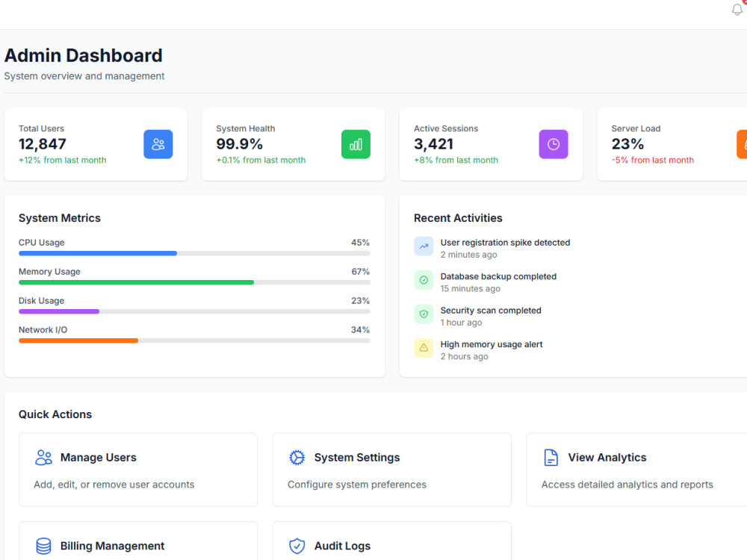Open the System Settings quick action
Screen dimensions: 747x560
tap(391, 470)
